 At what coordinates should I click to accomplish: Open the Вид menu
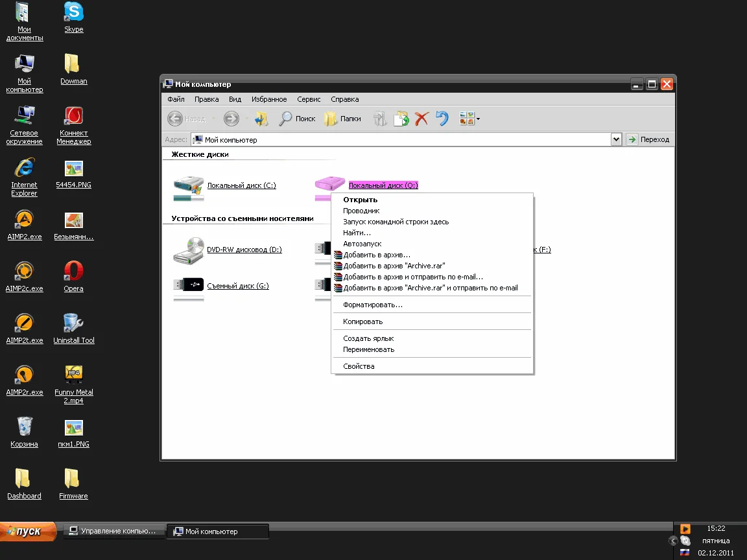(235, 99)
